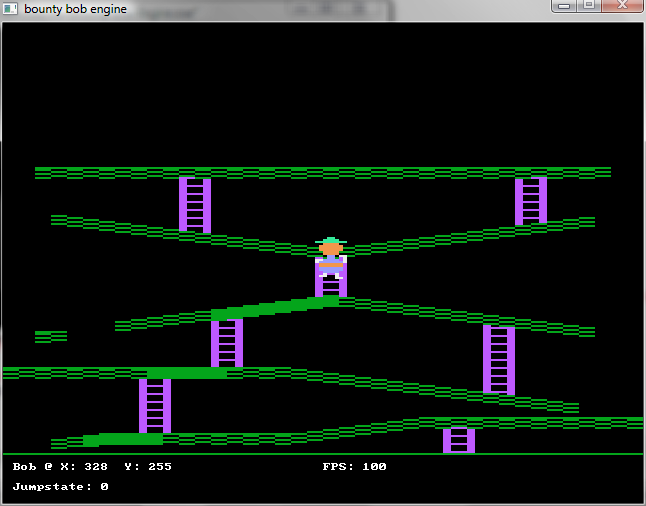The height and width of the screenshot is (506, 646).
Task: Select the upper-left purple ladder under top platform
Action: tap(195, 204)
